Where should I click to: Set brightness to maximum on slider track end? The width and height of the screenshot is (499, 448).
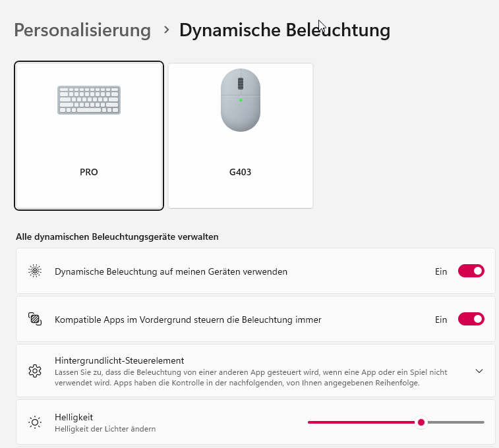[483, 422]
